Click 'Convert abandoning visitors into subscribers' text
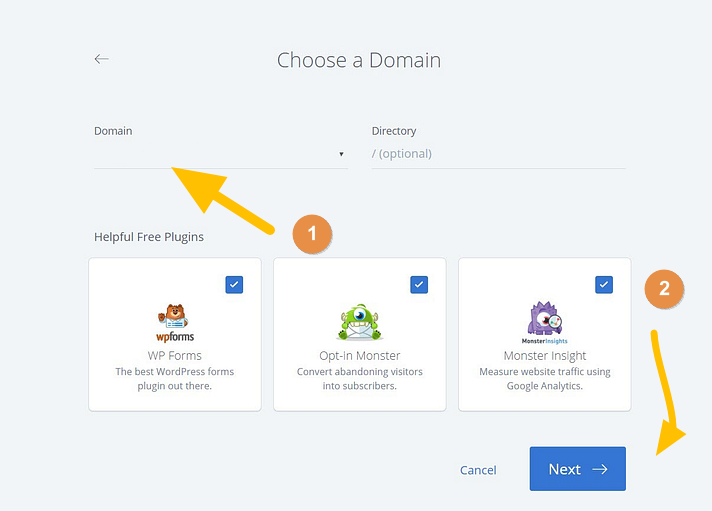The image size is (712, 511). pos(360,378)
